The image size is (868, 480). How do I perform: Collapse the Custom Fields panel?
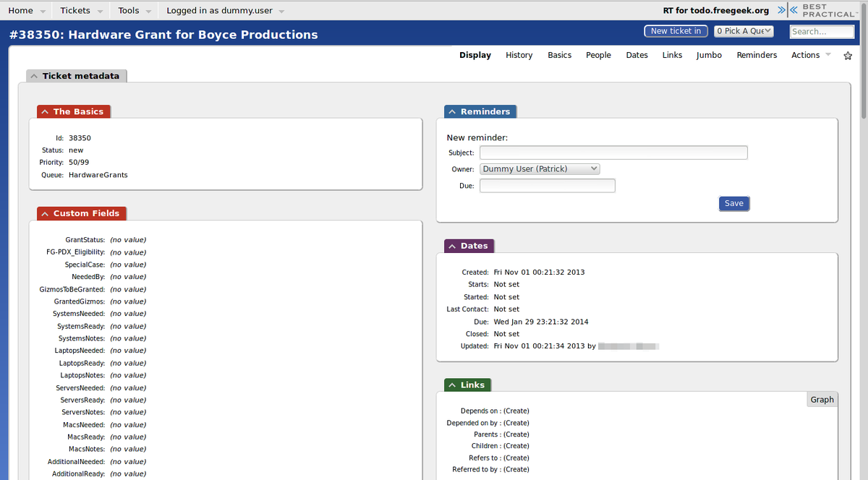point(45,213)
